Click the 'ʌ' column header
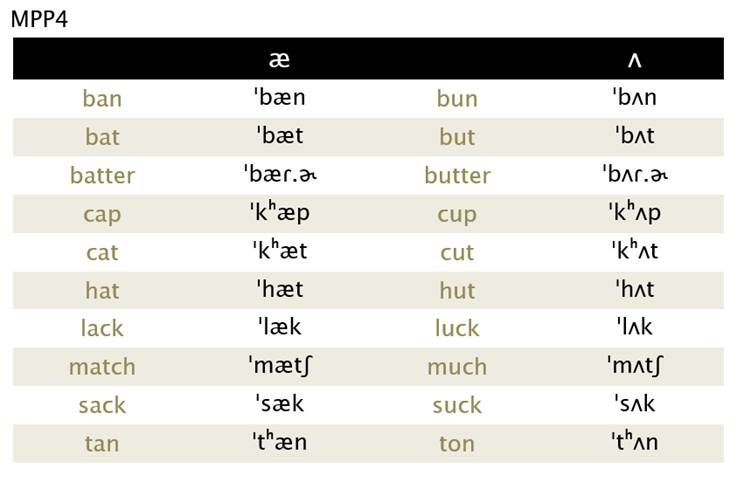737x482 pixels. [x=634, y=60]
